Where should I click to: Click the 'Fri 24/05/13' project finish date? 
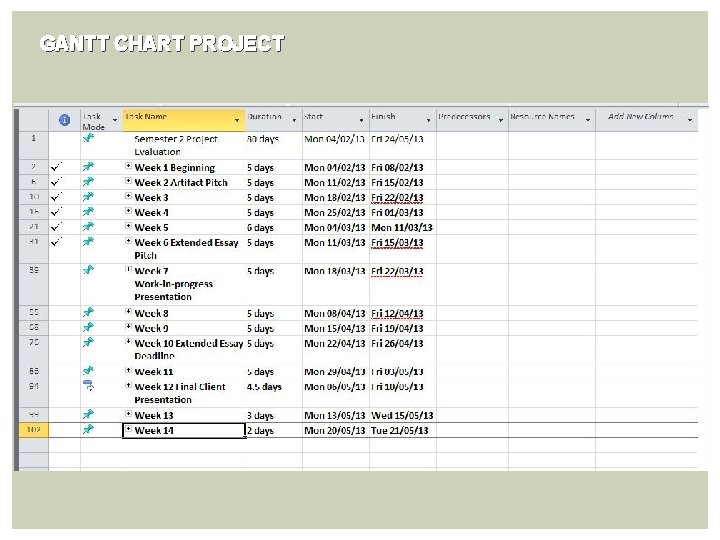[x=397, y=139]
